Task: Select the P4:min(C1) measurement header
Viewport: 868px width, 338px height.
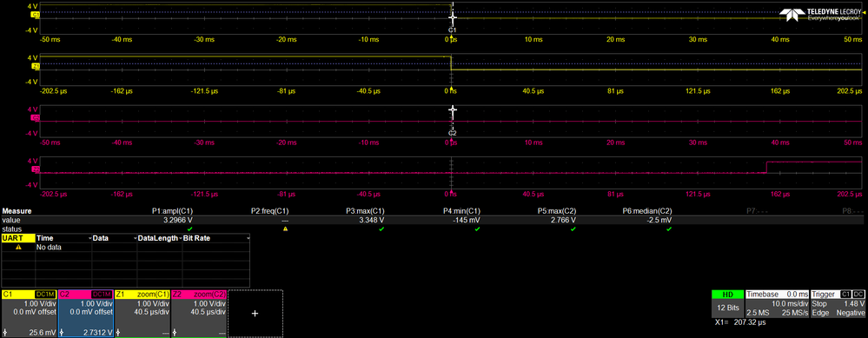Action: pyautogui.click(x=461, y=211)
